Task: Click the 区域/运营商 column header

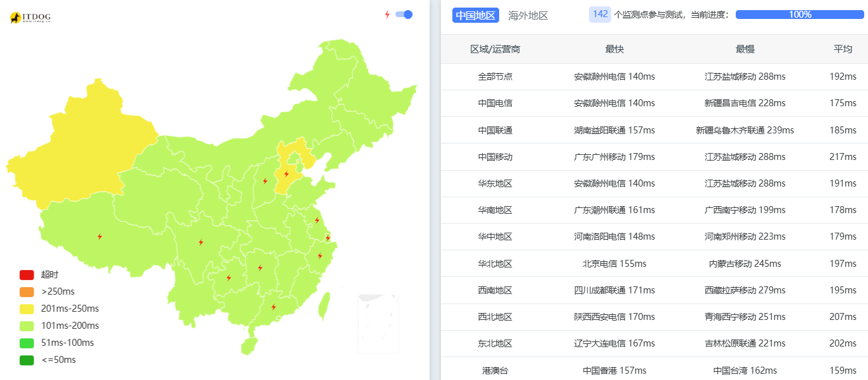Action: click(x=495, y=49)
